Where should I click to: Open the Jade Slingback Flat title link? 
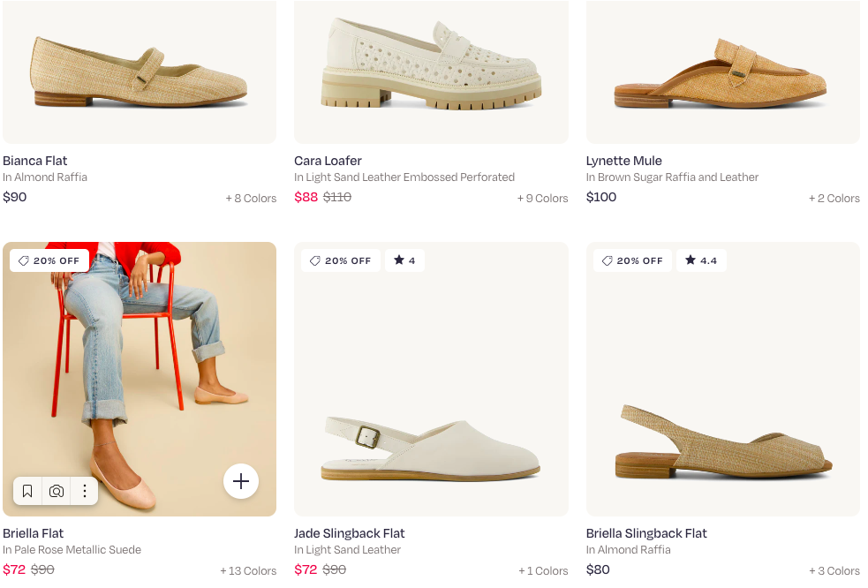pos(350,533)
